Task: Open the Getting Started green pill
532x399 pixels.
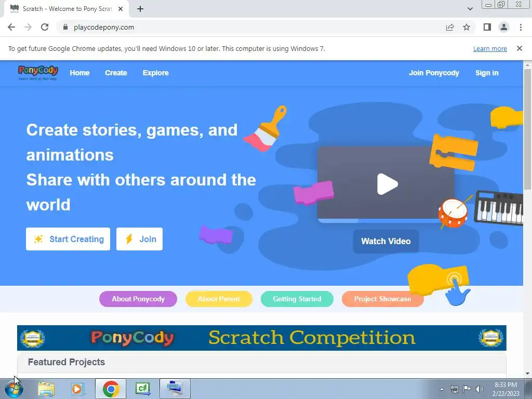Action: 297,299
